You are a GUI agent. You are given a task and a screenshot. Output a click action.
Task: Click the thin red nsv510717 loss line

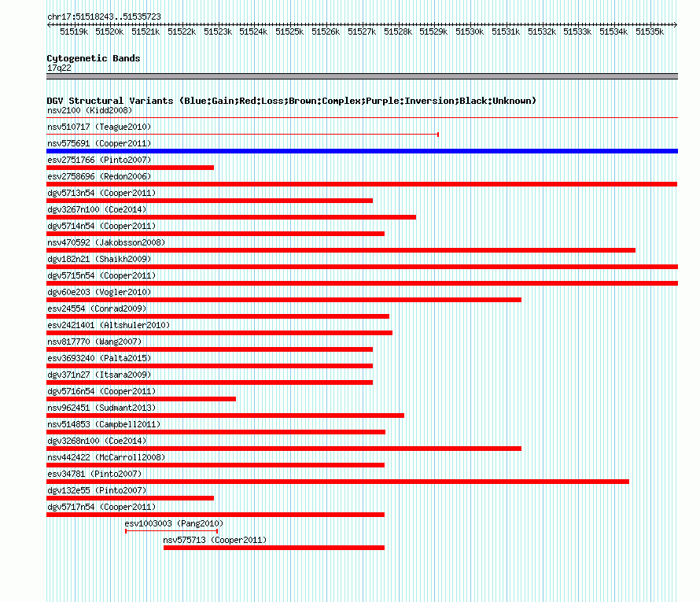click(242, 134)
